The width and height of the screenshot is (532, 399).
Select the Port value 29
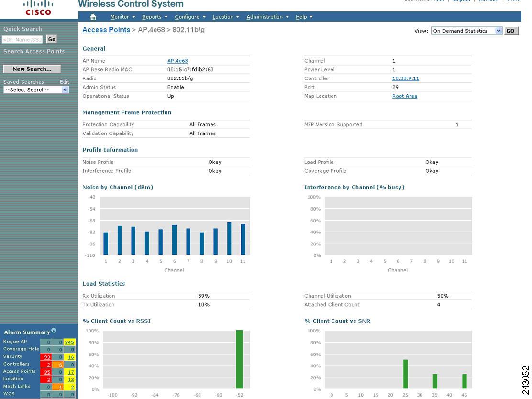[x=395, y=87]
